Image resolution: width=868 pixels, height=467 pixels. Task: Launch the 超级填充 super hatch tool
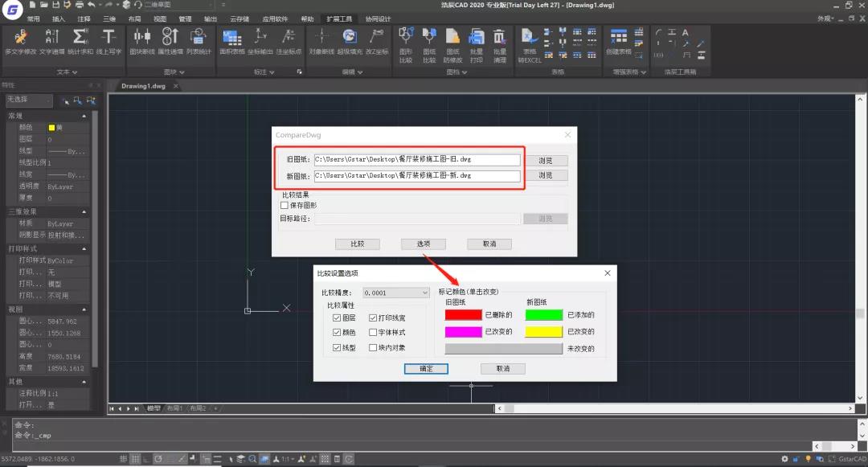coord(349,40)
